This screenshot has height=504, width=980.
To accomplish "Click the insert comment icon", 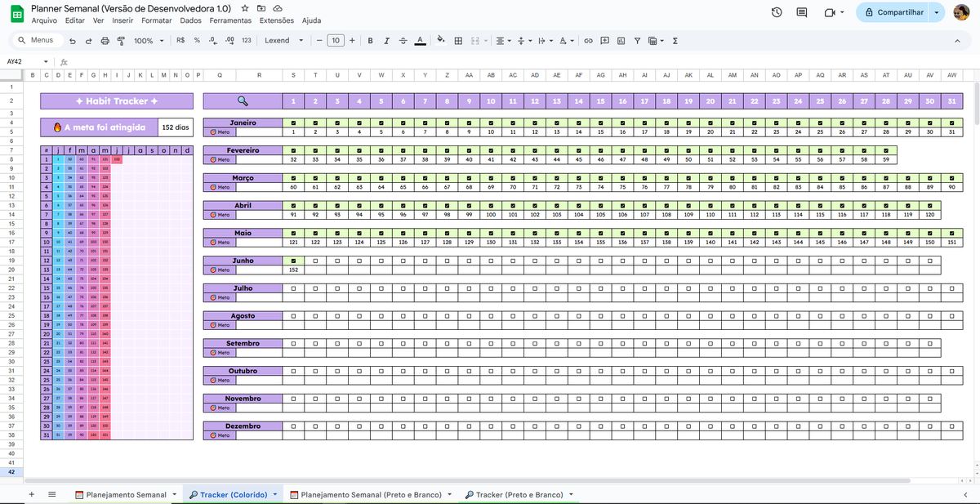I will (605, 40).
